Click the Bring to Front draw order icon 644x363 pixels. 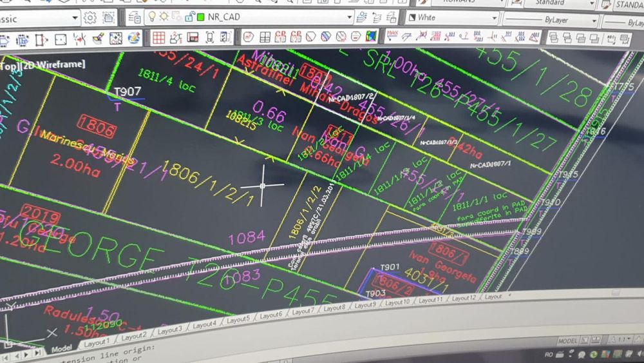[554, 38]
